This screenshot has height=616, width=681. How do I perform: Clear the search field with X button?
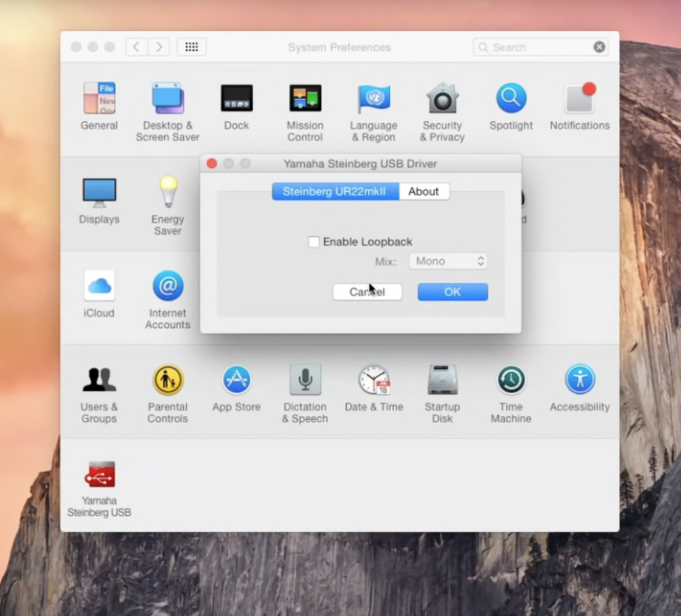click(599, 47)
